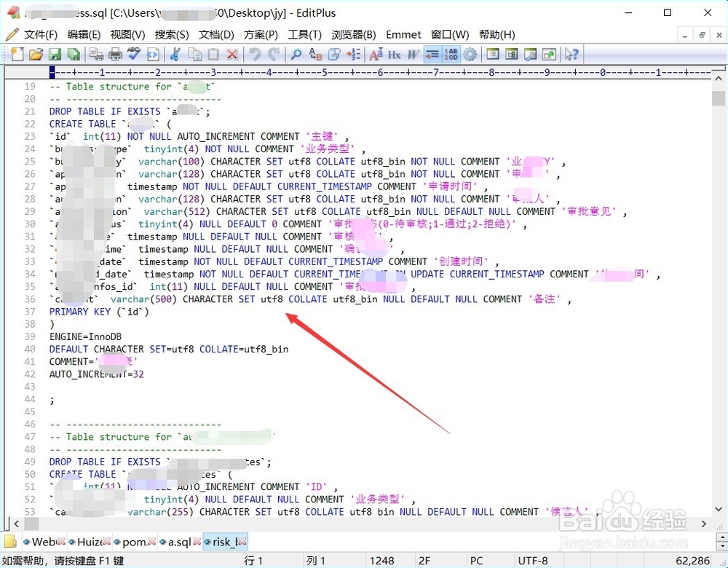Undo last edit
728x568 pixels.
click(x=255, y=55)
